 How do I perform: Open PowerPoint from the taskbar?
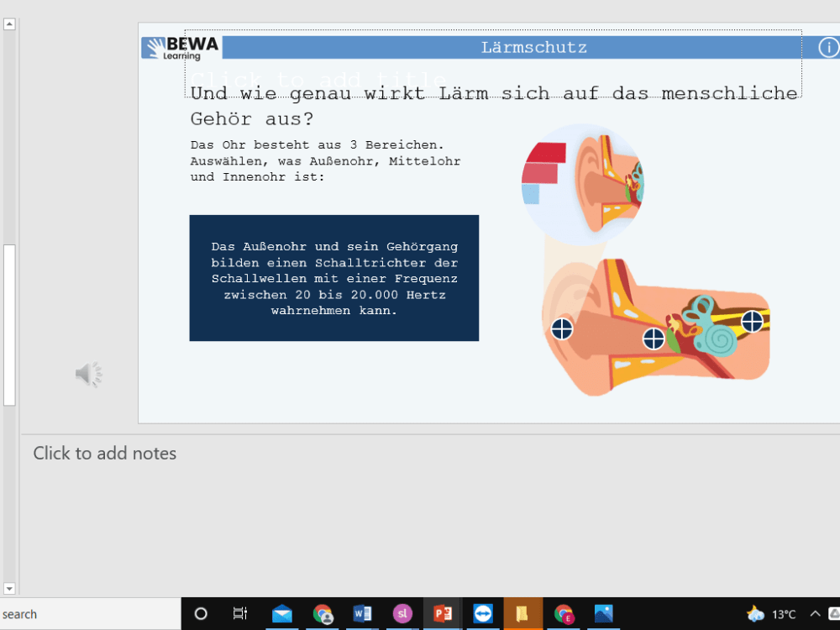coord(443,614)
